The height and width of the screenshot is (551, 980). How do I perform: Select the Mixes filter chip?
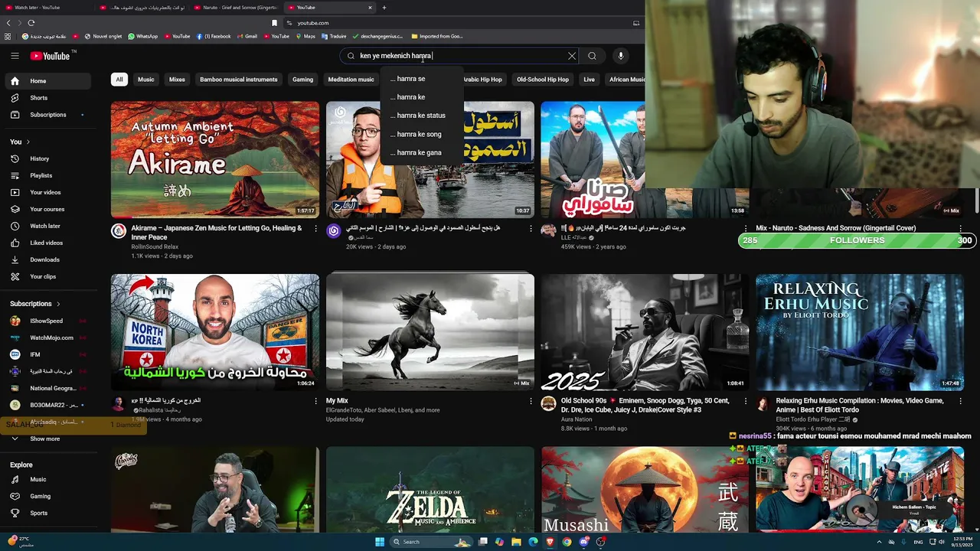[x=177, y=80]
